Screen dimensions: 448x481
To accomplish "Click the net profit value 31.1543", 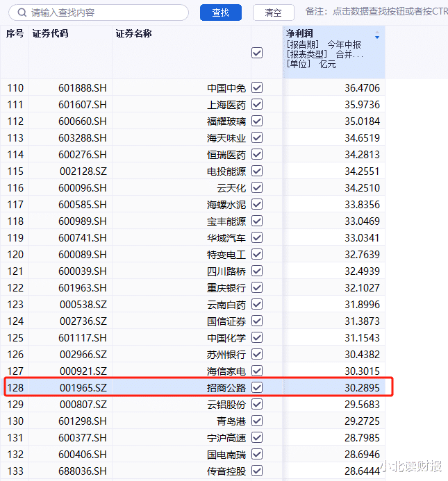I will 362,338.
